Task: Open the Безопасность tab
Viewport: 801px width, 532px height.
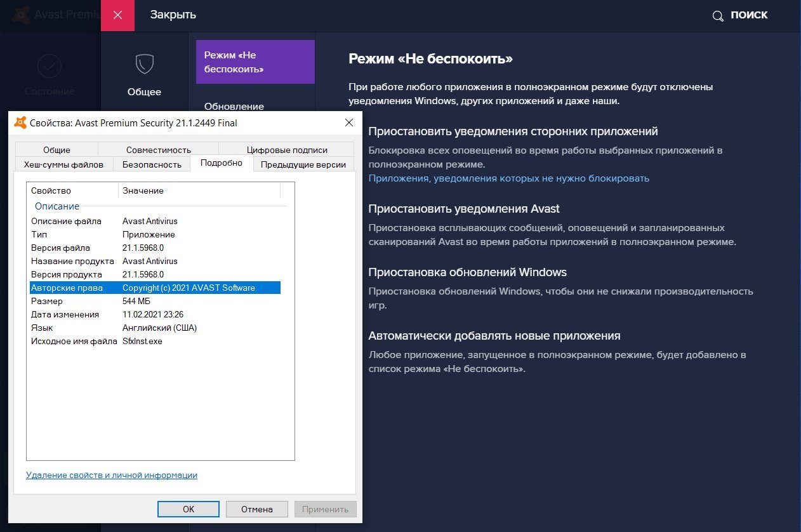Action: [x=152, y=164]
